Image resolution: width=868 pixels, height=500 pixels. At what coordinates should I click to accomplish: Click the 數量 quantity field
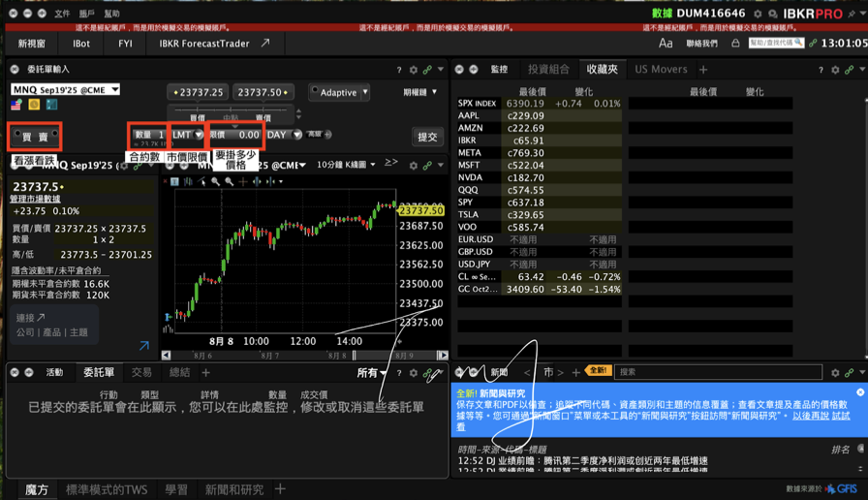point(149,135)
